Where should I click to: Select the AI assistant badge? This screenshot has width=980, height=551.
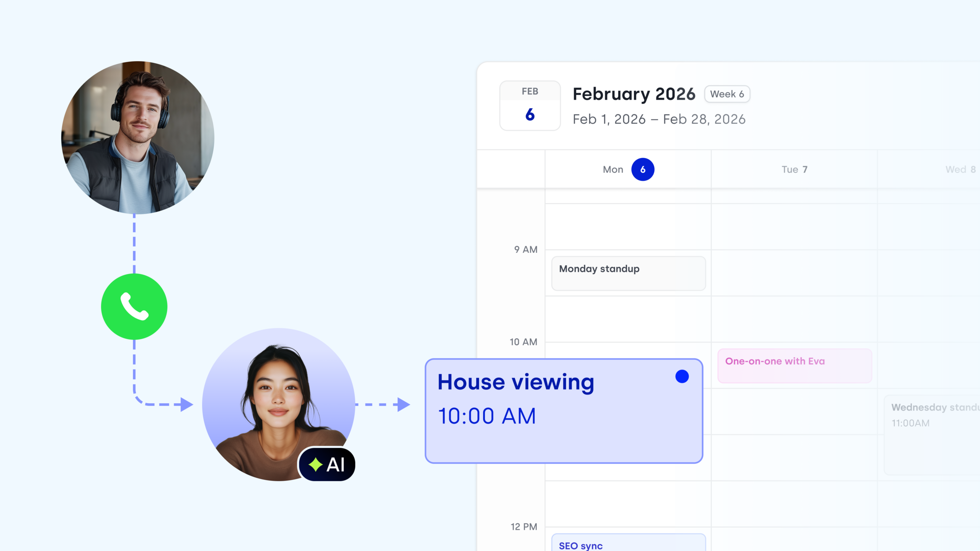[327, 464]
